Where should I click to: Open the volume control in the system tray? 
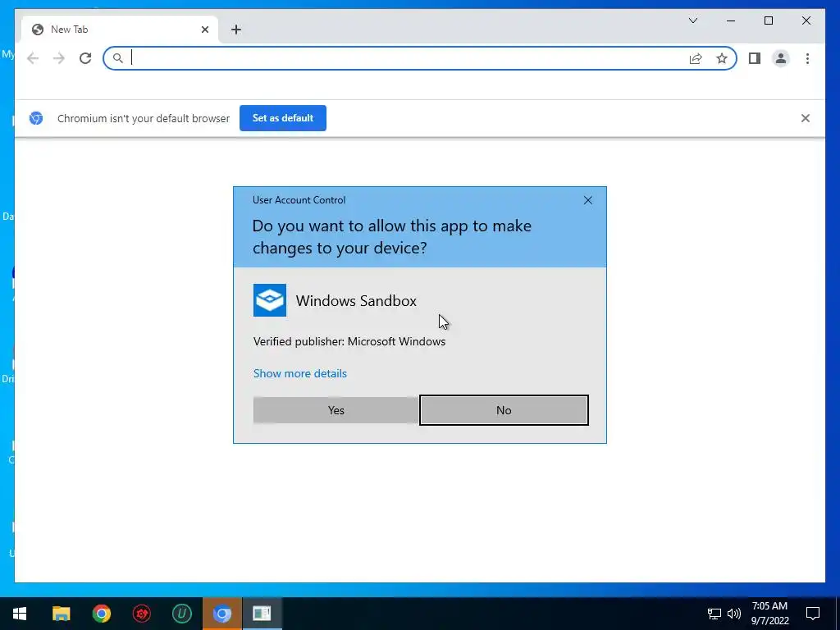[x=734, y=614]
